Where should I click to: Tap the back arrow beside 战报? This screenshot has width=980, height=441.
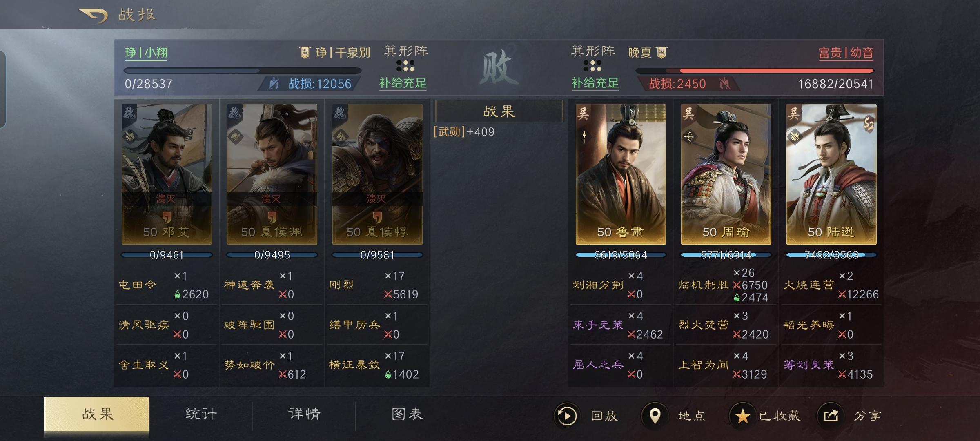point(93,16)
